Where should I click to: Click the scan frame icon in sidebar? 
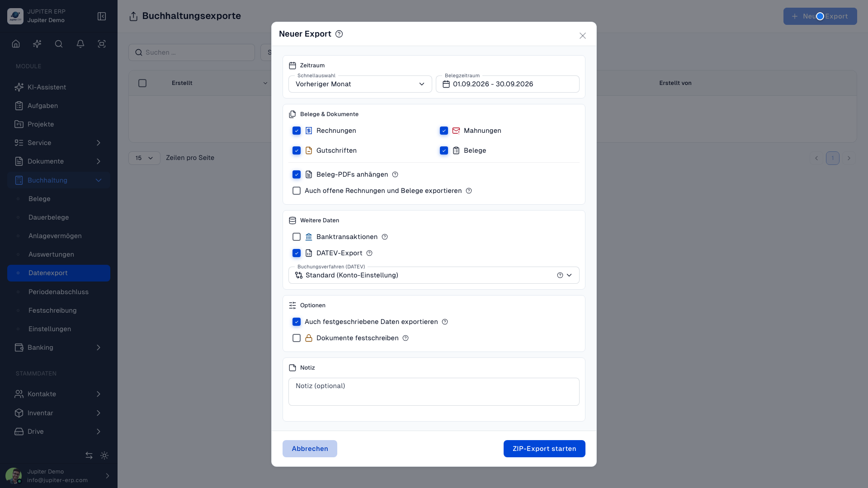coord(102,44)
